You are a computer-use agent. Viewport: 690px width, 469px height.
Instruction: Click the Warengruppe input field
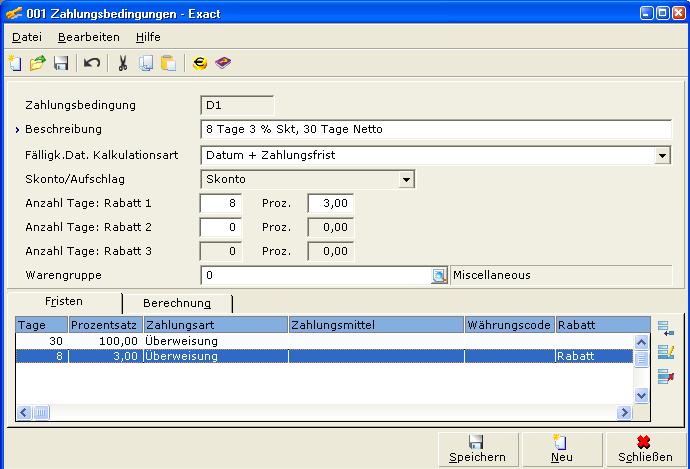[x=316, y=276]
